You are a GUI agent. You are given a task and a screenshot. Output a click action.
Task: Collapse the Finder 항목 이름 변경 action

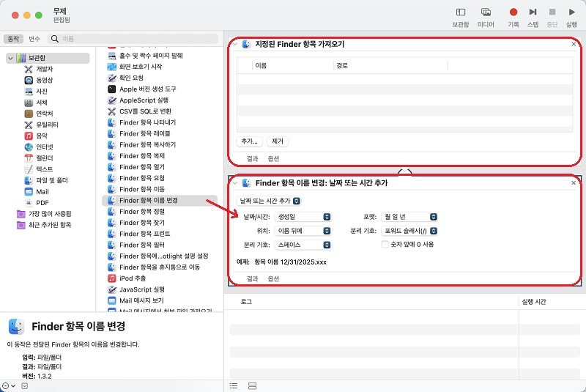tap(234, 182)
